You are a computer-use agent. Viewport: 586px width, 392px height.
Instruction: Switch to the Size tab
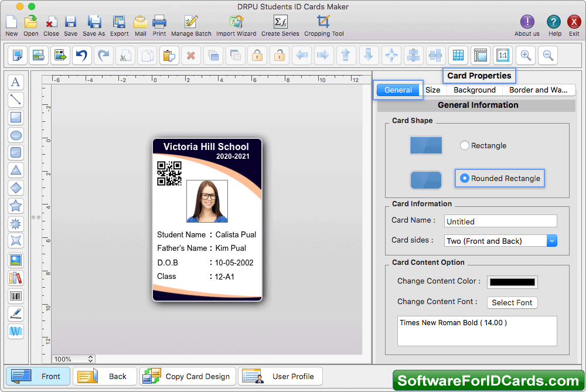(x=433, y=90)
